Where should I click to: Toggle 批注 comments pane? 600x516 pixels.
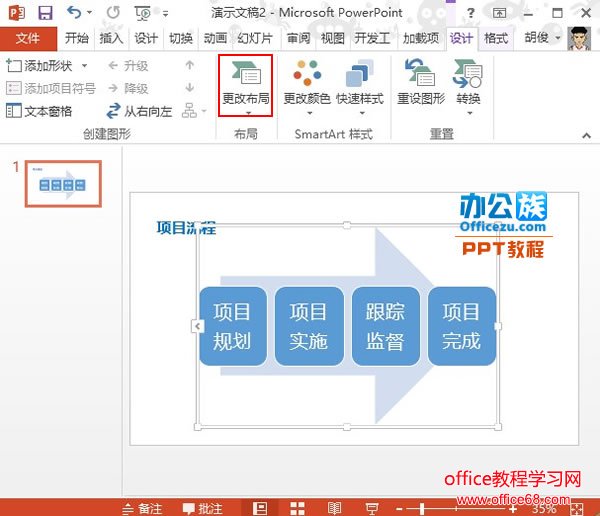tap(202, 509)
